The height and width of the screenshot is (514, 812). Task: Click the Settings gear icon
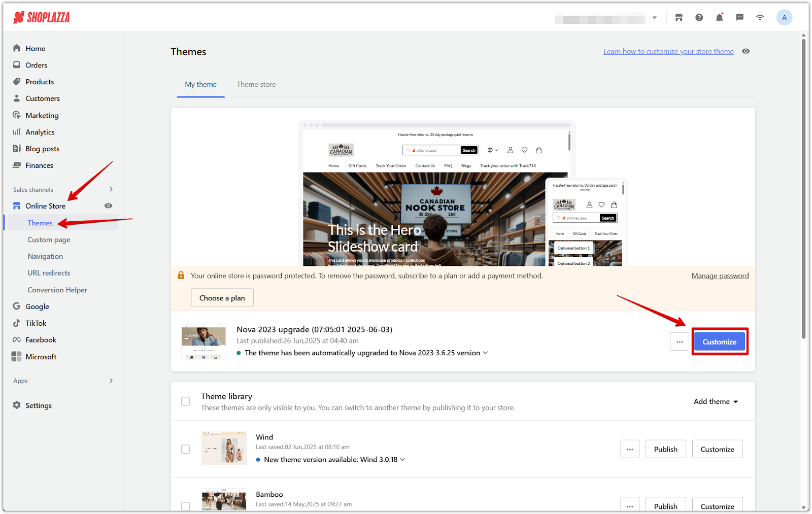[17, 405]
